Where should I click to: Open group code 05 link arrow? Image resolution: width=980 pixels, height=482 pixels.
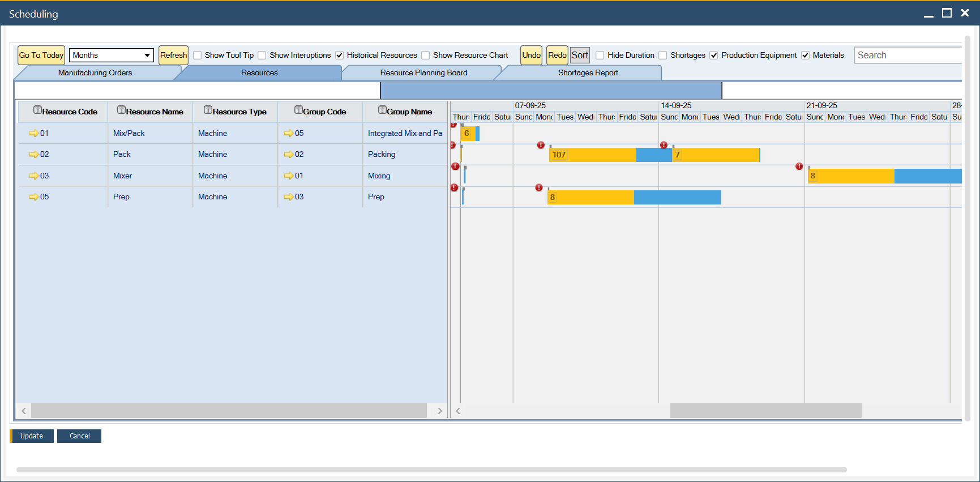289,134
